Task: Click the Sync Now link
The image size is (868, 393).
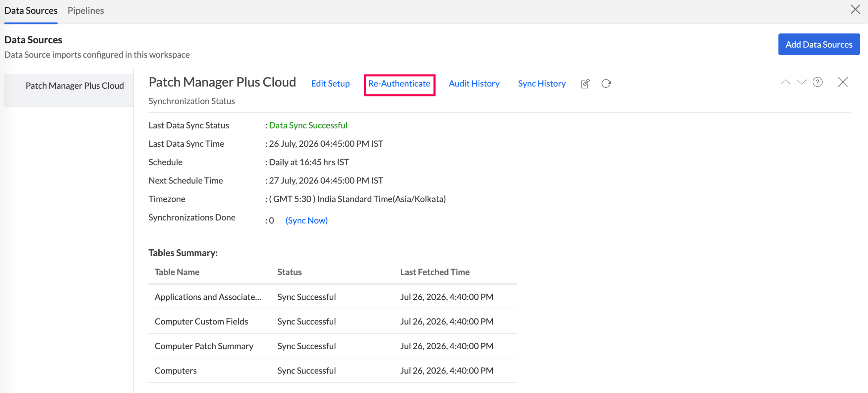Action: (307, 220)
